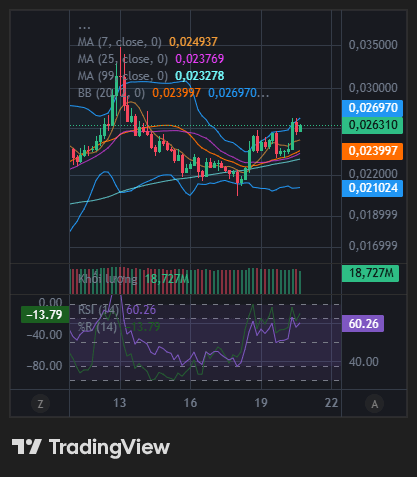This screenshot has height=477, width=417.
Task: Click the −80.00 left scale value
Action: click(x=45, y=366)
